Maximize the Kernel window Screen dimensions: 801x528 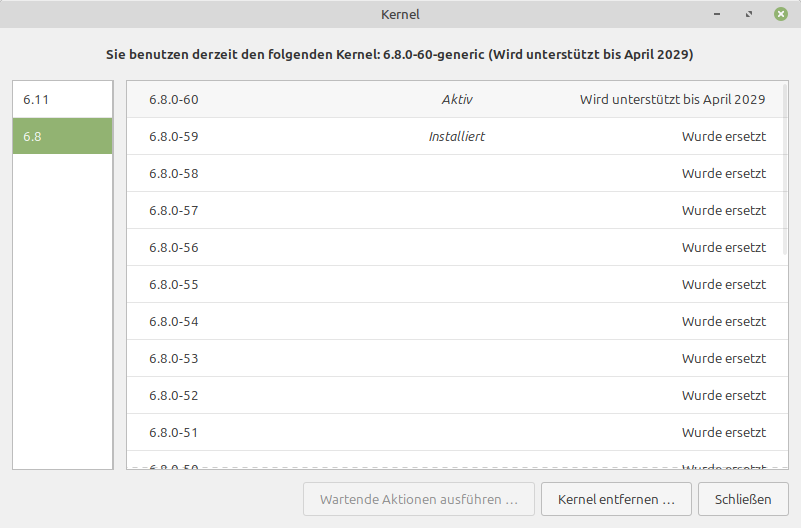pos(749,14)
